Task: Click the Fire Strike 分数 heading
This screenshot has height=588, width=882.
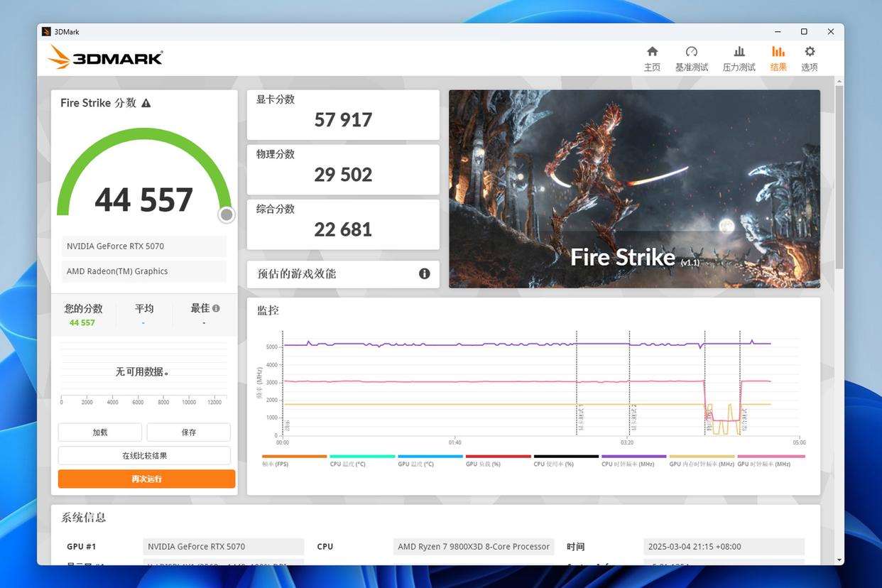Action: click(98, 103)
